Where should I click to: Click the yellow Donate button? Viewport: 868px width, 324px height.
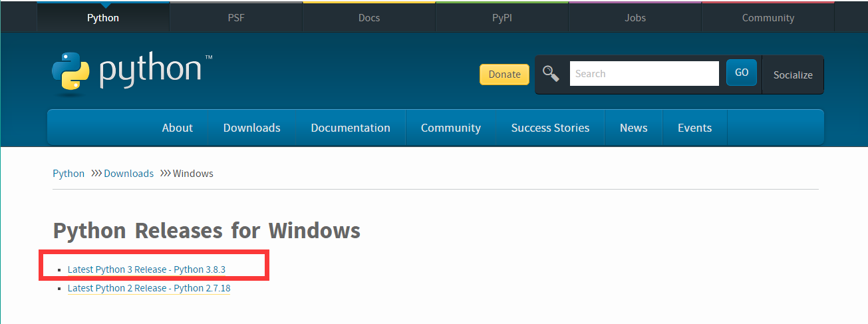tap(505, 75)
